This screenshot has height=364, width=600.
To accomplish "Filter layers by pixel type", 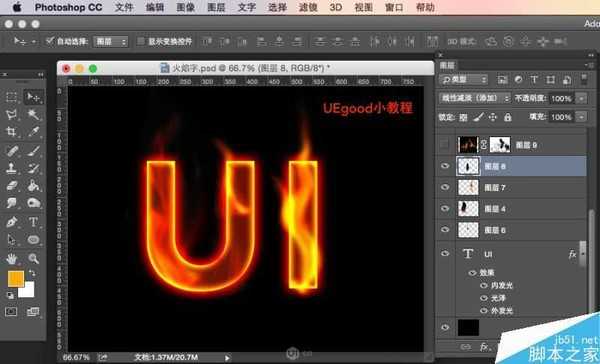I will tap(502, 80).
